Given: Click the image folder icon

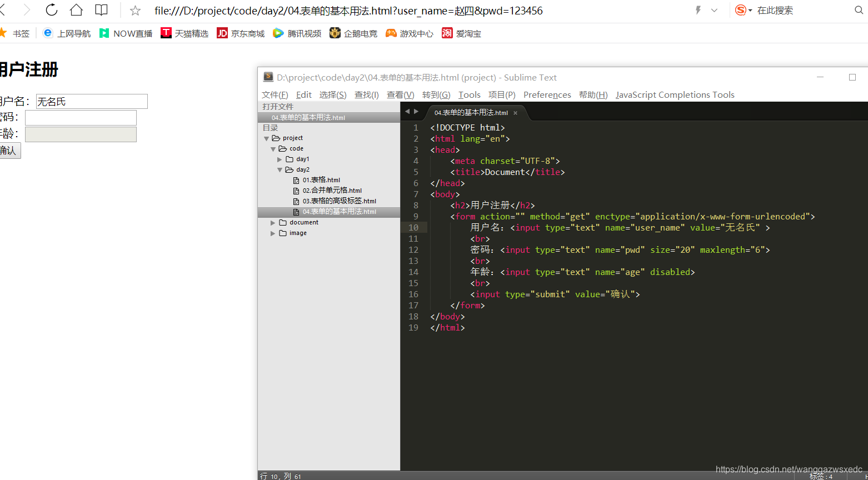Looking at the screenshot, I should [283, 233].
